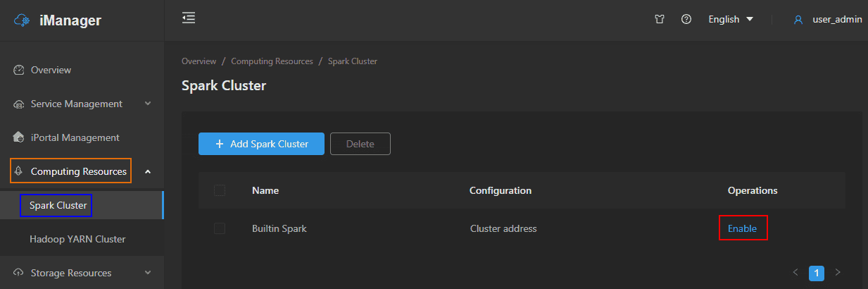868x289 pixels.
Task: Click the Overview dashboard icon
Action: [x=19, y=70]
